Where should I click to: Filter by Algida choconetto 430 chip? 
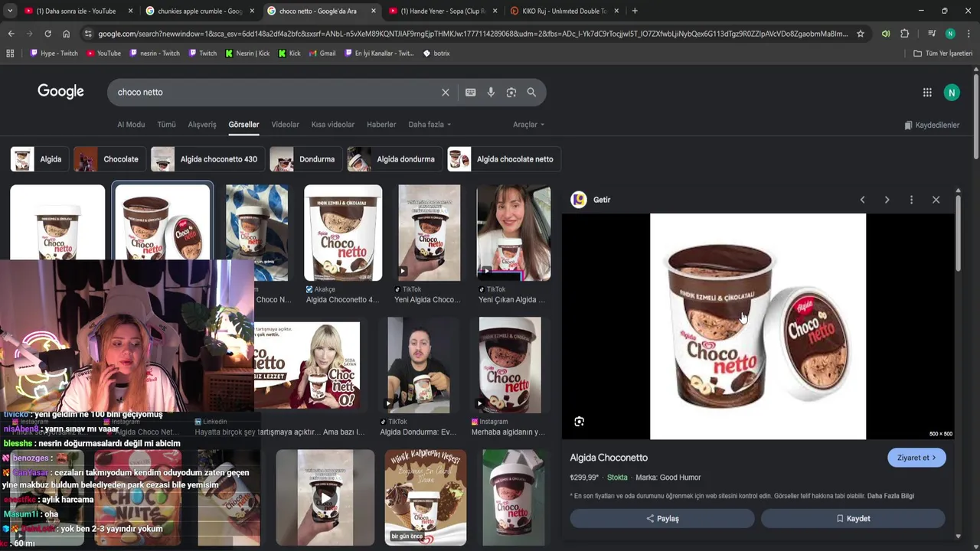tap(207, 159)
